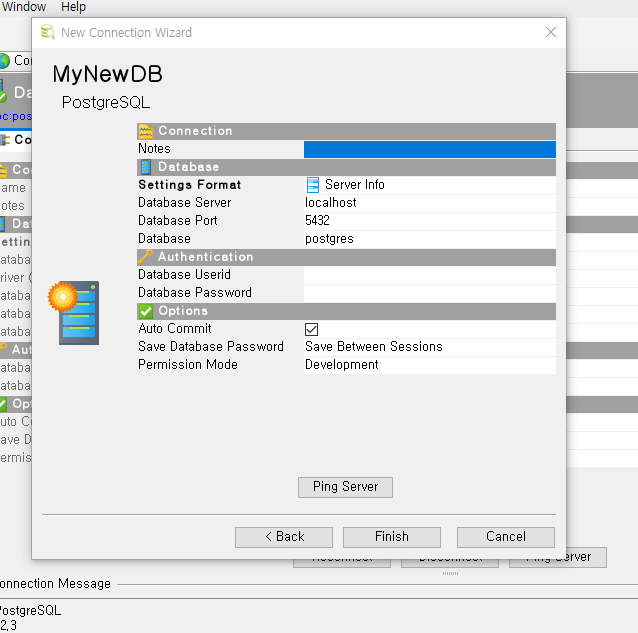Click the Auto Commit label
This screenshot has height=633, width=638.
point(175,329)
